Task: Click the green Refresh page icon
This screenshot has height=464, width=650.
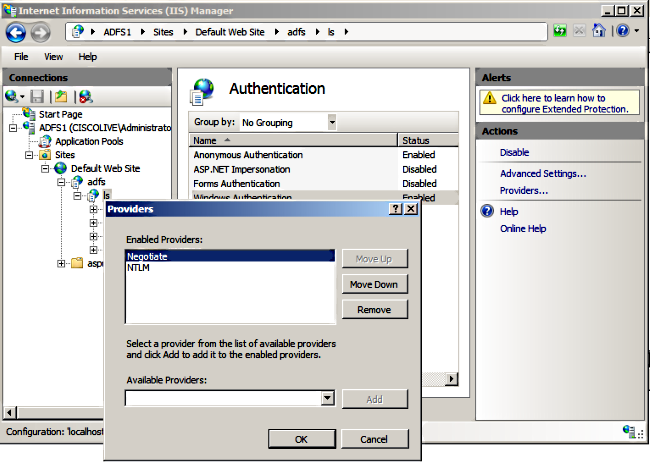Action: [560, 31]
